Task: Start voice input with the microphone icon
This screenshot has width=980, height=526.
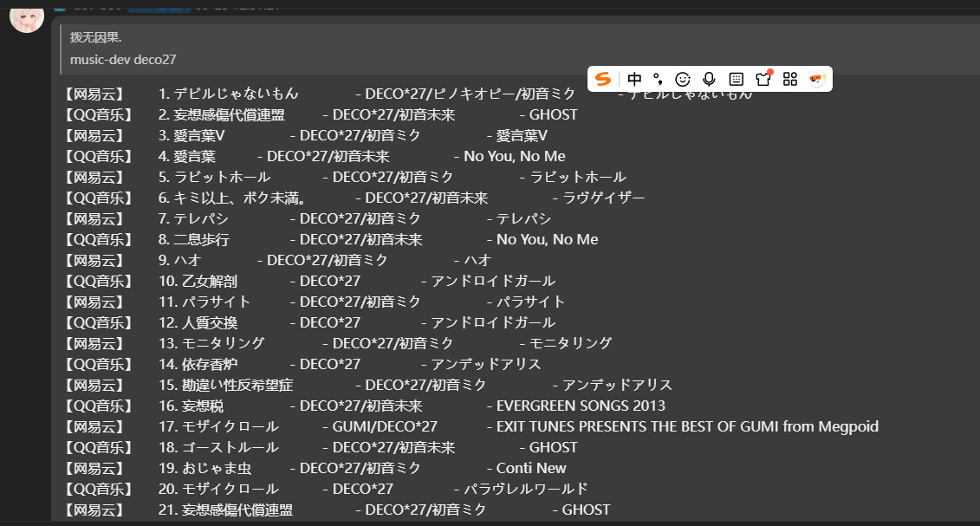Action: coord(710,79)
